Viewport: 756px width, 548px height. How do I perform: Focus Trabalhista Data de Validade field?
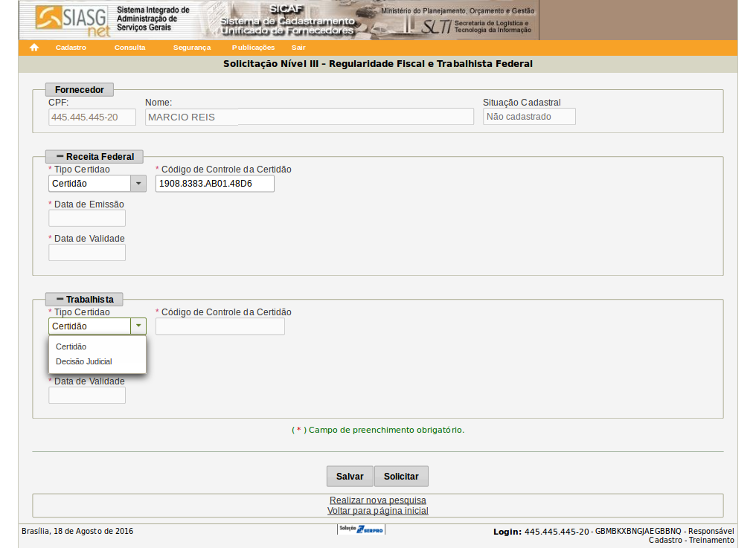click(x=87, y=396)
